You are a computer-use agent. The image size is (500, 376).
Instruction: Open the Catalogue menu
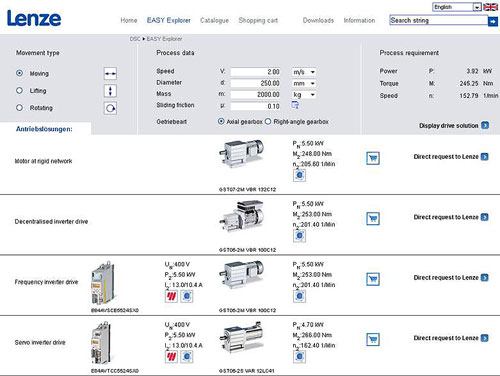click(214, 21)
